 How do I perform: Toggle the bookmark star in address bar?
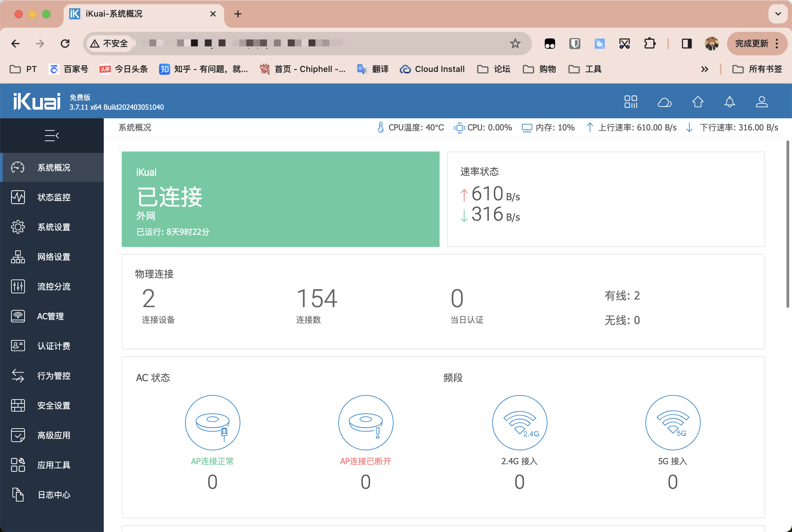pos(515,43)
